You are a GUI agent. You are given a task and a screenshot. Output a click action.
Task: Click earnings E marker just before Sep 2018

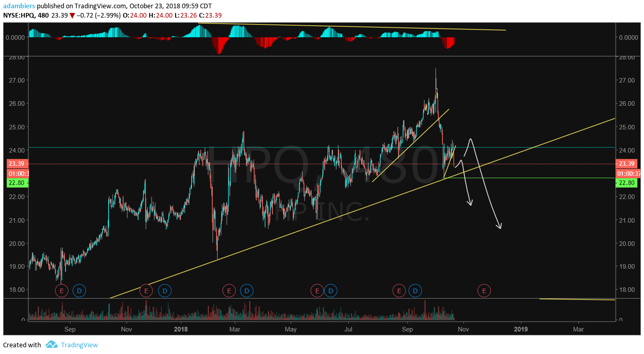[x=398, y=291]
